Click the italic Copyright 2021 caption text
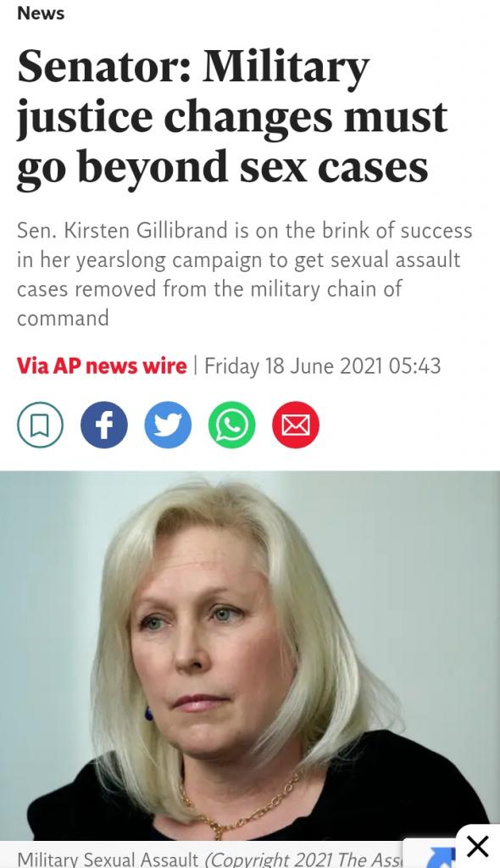 coord(303,860)
